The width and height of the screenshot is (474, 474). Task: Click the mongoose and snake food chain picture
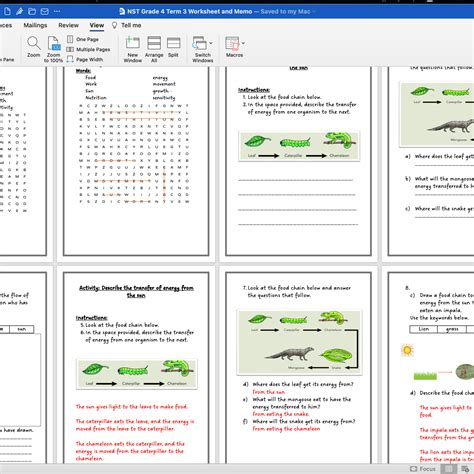coord(299,342)
